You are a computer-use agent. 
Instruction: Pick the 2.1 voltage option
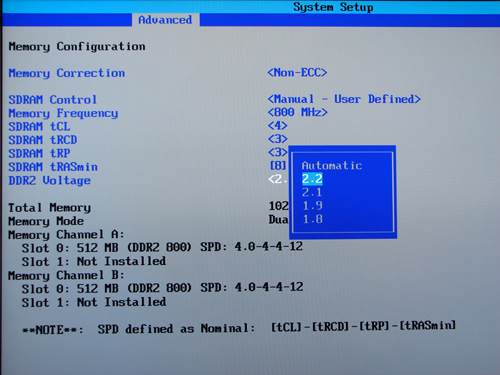[x=312, y=192]
